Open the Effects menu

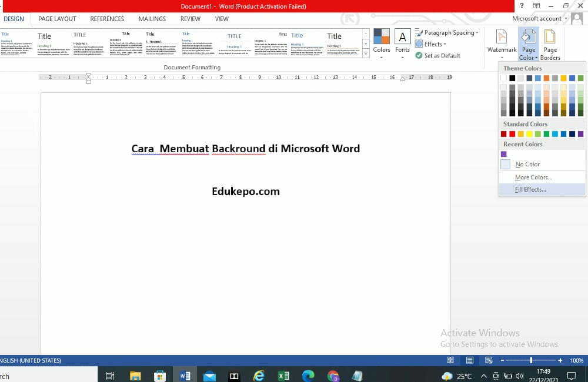(x=431, y=43)
